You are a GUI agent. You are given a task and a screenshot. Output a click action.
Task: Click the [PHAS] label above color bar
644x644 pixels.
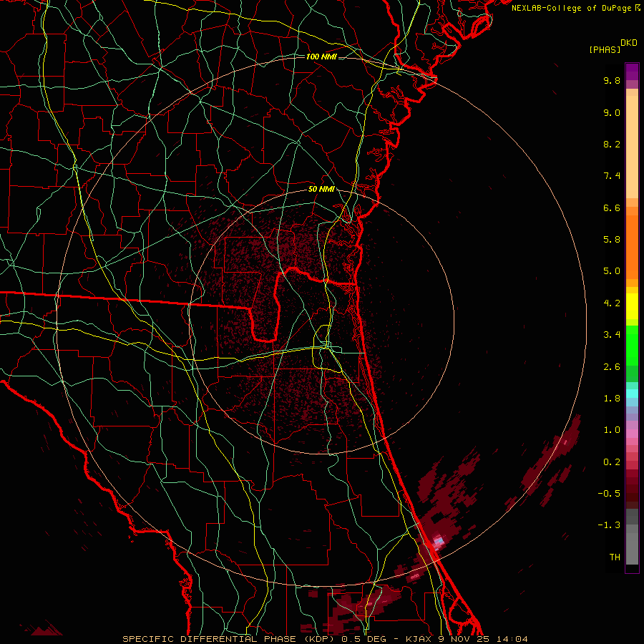tap(605, 49)
